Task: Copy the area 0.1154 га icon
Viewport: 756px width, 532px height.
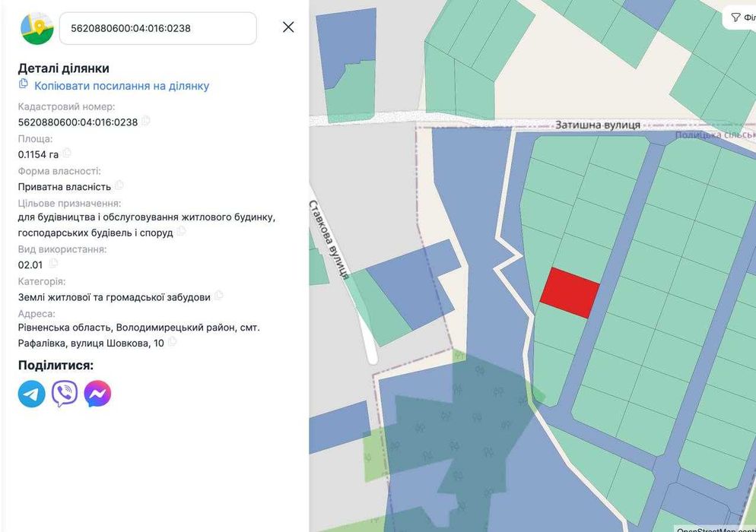Action: coord(66,154)
